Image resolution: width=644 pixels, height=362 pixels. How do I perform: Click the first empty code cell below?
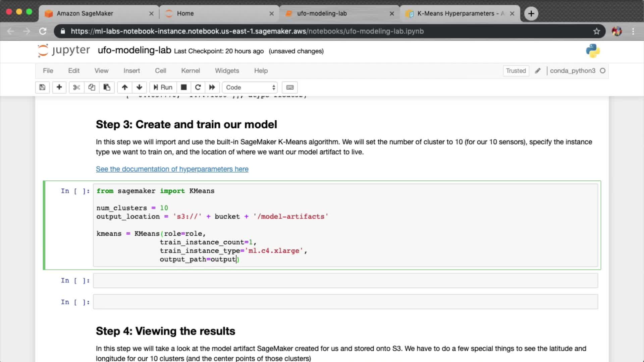pos(345,281)
